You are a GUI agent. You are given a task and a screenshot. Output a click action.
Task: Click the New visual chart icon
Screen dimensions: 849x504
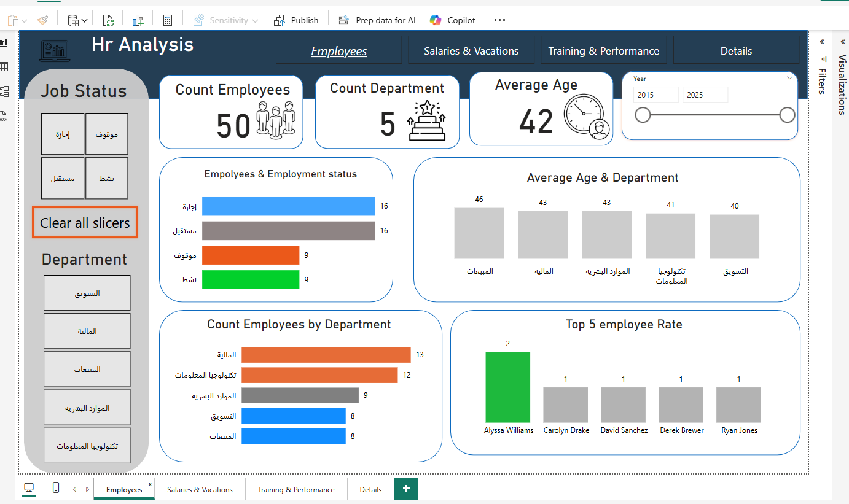coord(138,20)
